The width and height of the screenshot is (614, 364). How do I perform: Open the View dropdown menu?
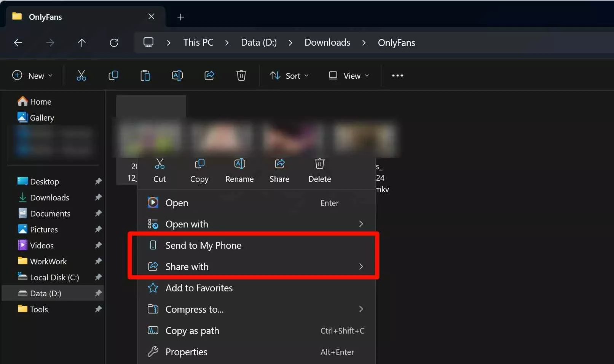[348, 76]
